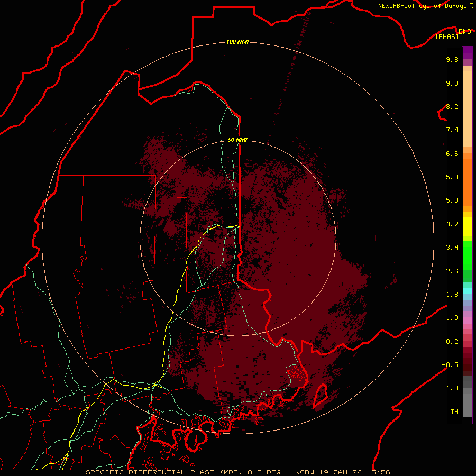This screenshot has height=476, width=476.
Task: Click the 1.0 scale label
Action: (x=452, y=318)
